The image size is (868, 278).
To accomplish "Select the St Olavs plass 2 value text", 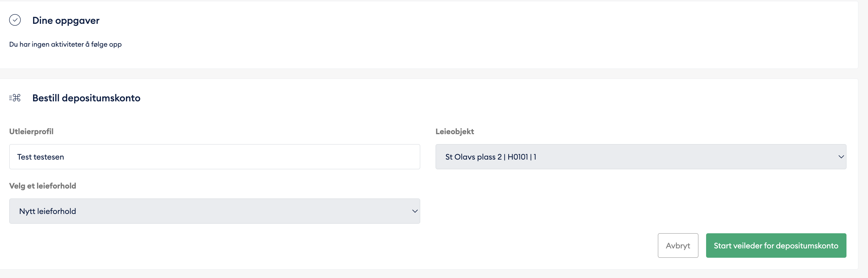I will [x=473, y=157].
